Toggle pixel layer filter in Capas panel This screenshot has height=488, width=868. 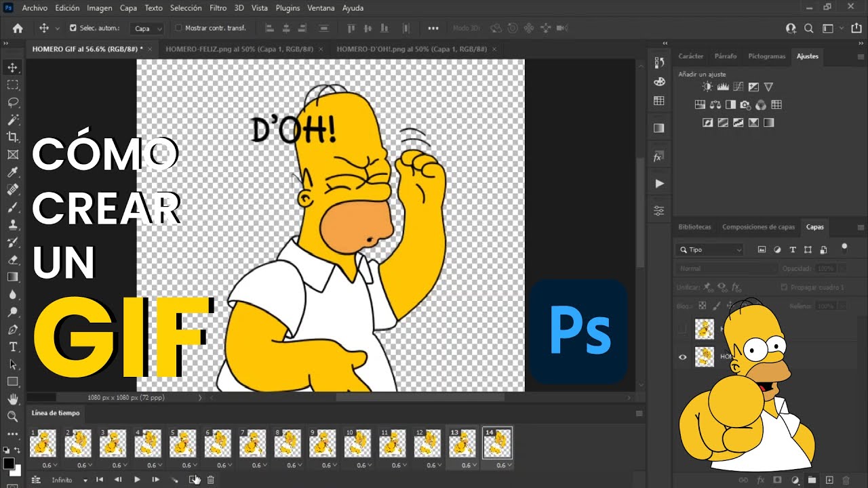tap(762, 249)
